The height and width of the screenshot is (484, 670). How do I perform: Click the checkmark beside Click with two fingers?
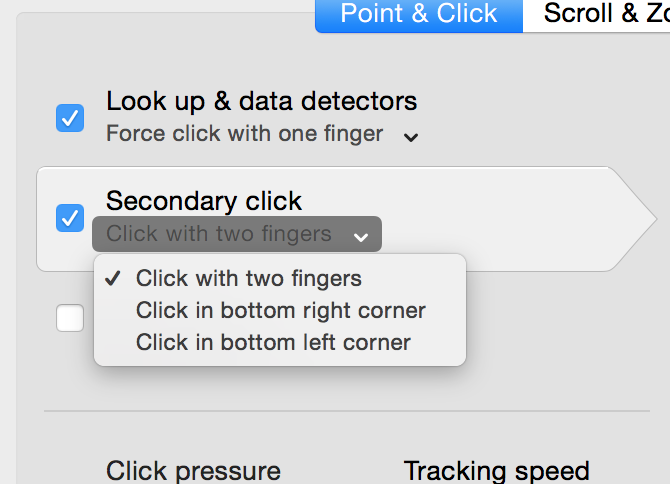click(114, 279)
